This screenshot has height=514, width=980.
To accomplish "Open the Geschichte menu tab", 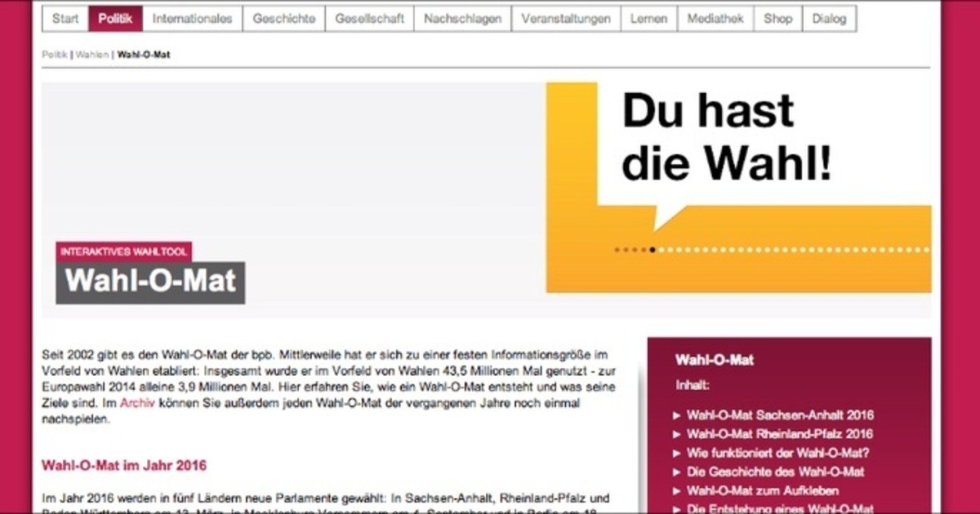I will click(x=283, y=19).
